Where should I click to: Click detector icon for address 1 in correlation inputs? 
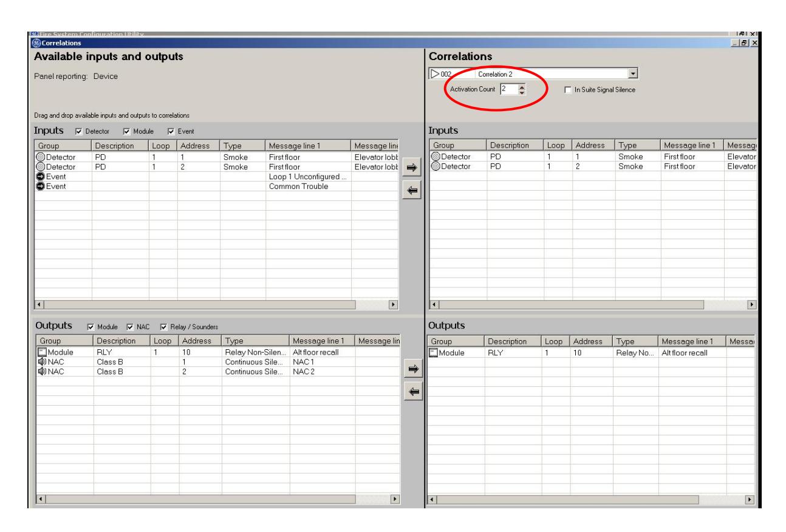[435, 157]
